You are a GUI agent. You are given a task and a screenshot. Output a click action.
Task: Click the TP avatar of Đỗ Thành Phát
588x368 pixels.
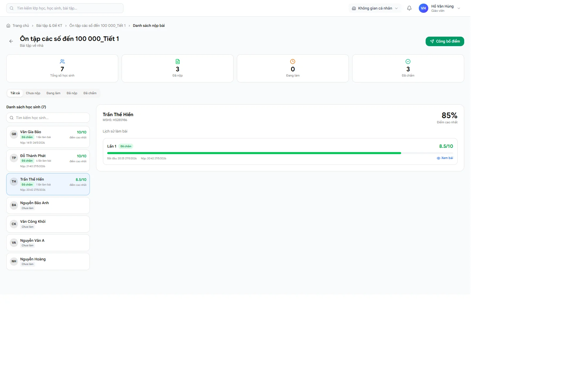coord(14,158)
